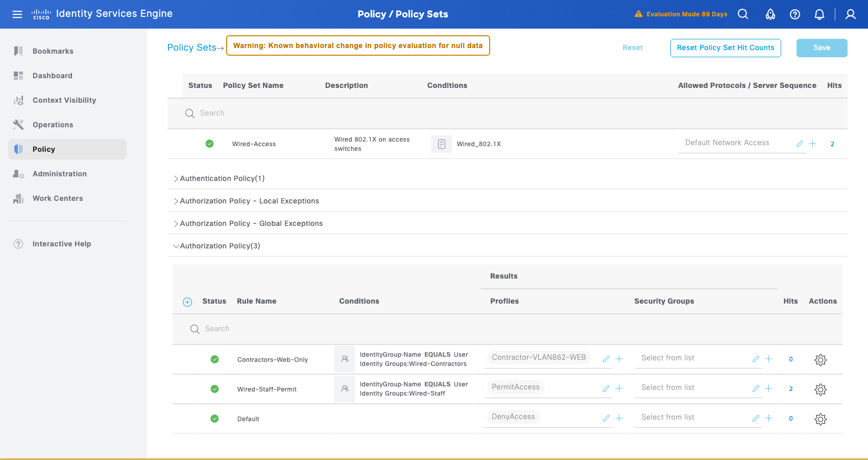Open actions gear for Default rule
The width and height of the screenshot is (868, 460).
tap(821, 419)
